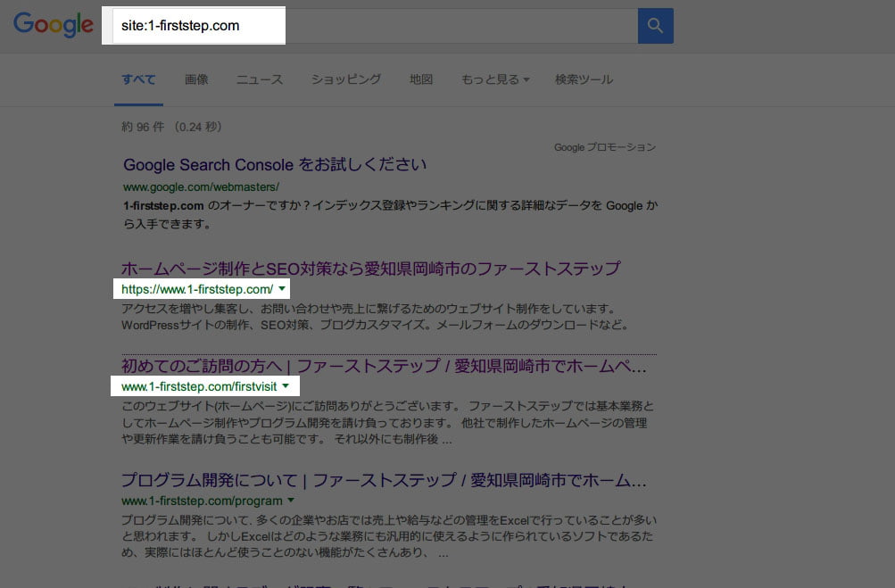Expand the arrow beside www.1-firststep.com/program
Screen dimensions: 895x588
(x=291, y=501)
